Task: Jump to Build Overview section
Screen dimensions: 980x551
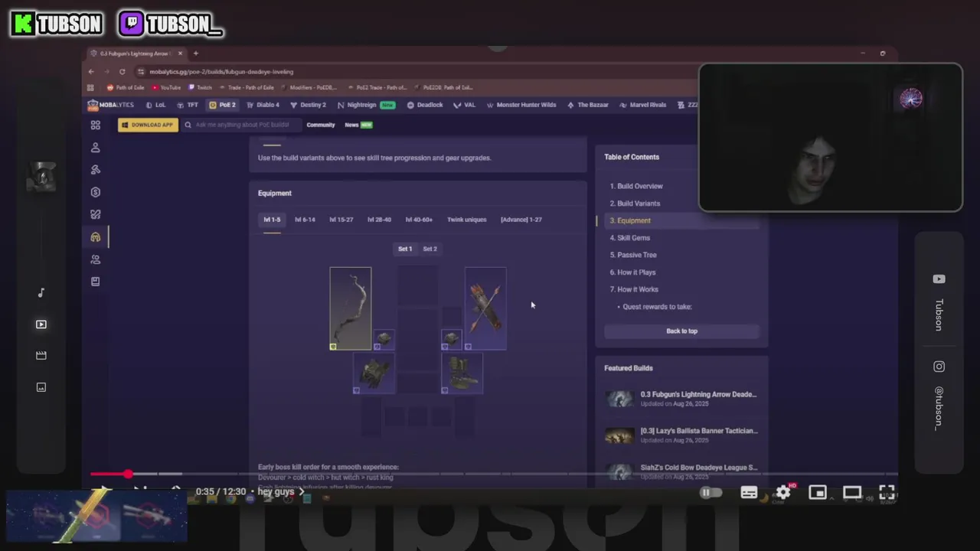Action: (640, 186)
